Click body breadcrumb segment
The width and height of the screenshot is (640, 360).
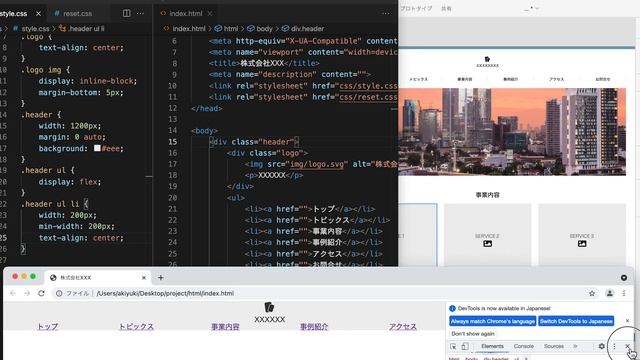pyautogui.click(x=264, y=29)
